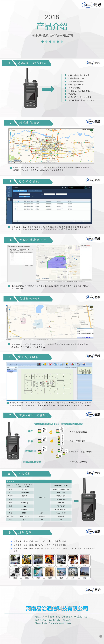Click the 临时组呼叫 label
The height and width of the screenshot is (644, 104).
(30, 451)
